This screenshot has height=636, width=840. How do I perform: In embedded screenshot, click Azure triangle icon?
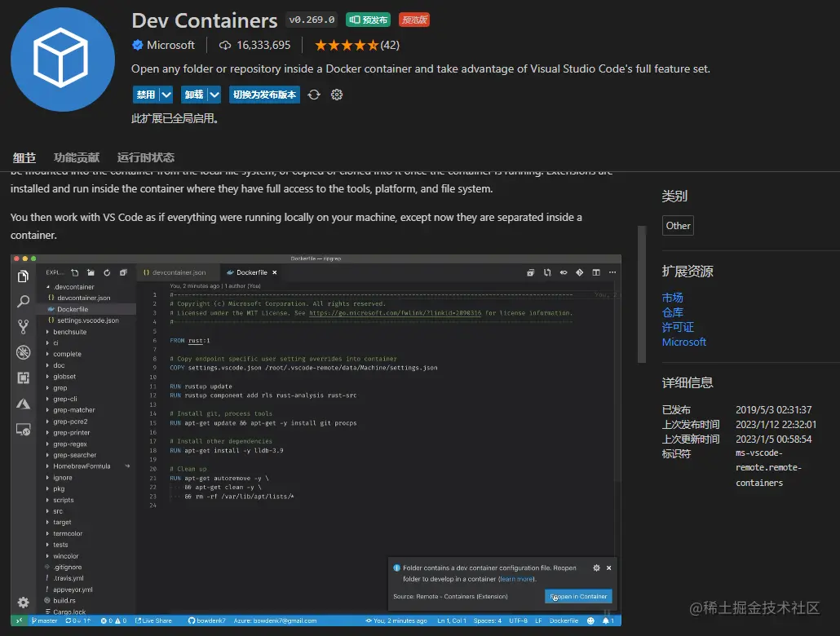click(x=23, y=404)
